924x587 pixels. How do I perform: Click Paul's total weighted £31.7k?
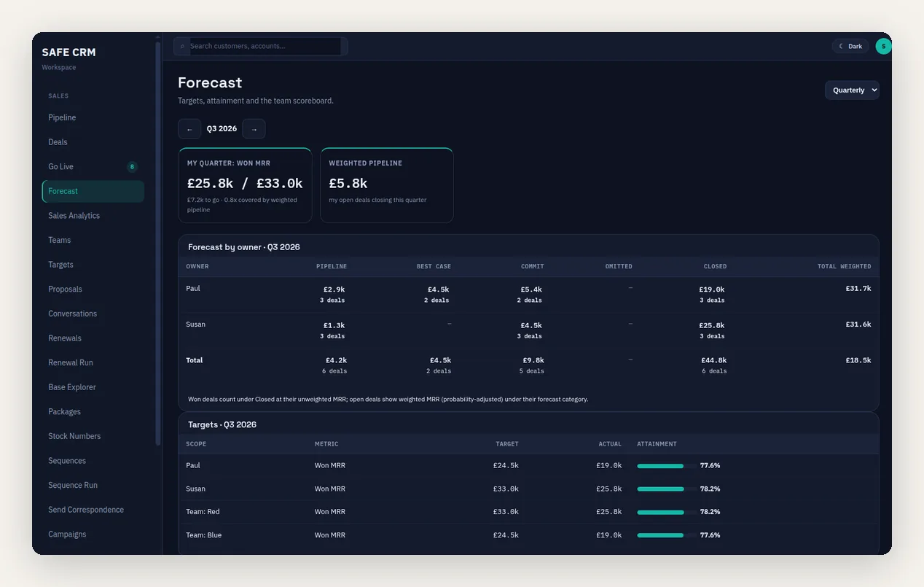tap(858, 289)
